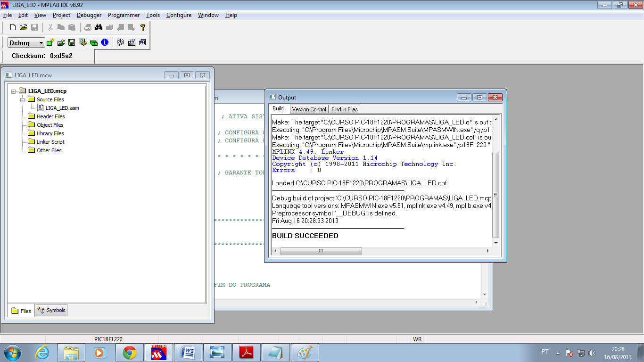Click the New Project green folder icon
This screenshot has height=362, width=644.
click(50, 42)
